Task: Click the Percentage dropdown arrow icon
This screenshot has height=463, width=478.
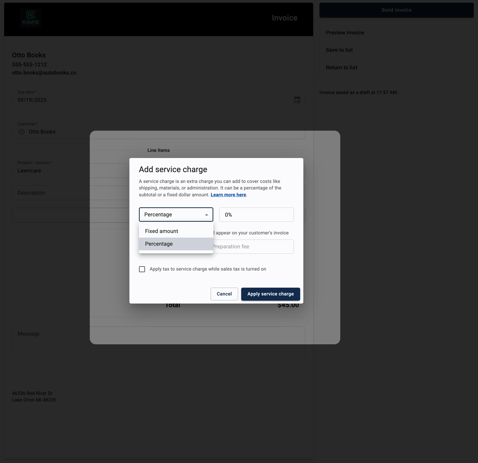Action: [x=206, y=215]
